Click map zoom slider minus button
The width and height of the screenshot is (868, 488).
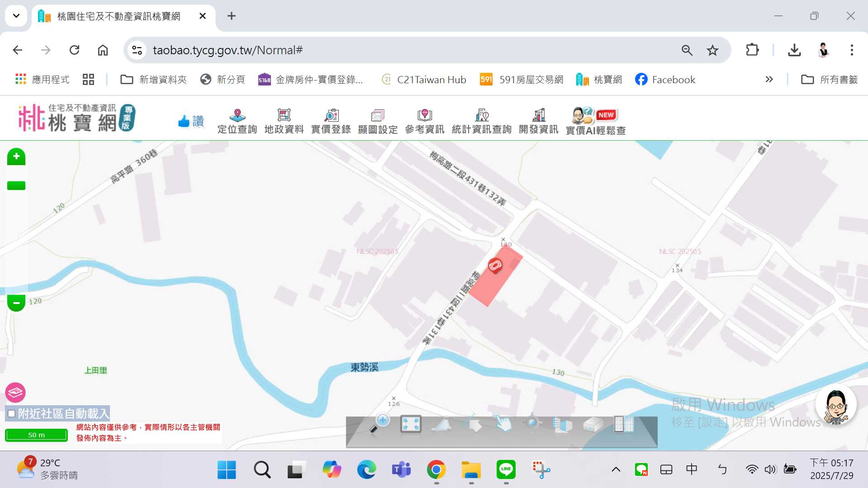tap(16, 303)
